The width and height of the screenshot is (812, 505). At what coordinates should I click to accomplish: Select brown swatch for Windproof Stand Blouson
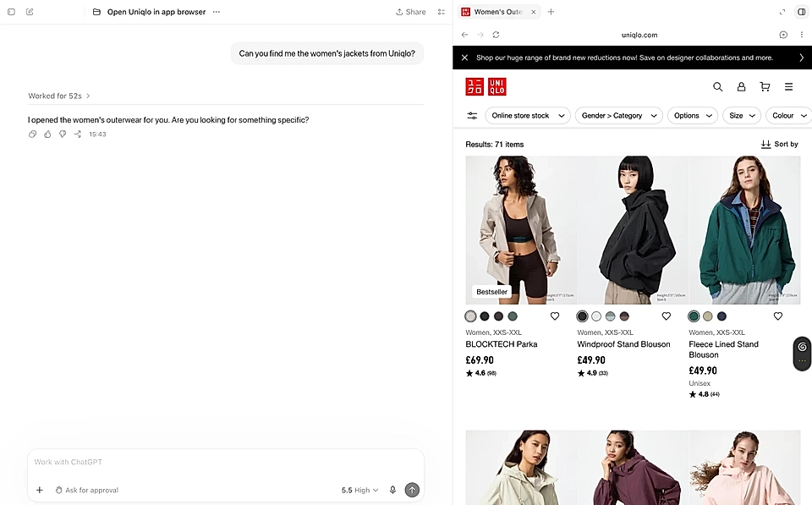pyautogui.click(x=624, y=316)
